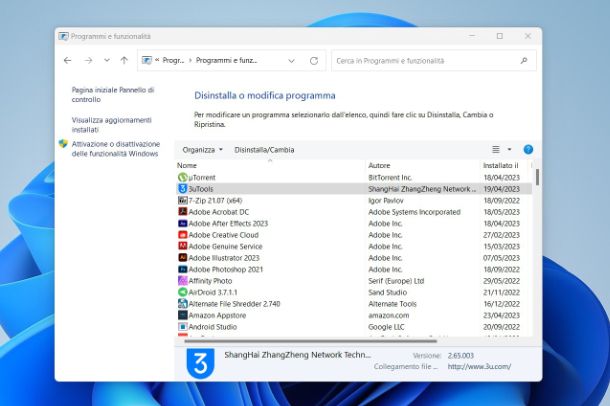Click Disinstalla/Cambia button
The width and height of the screenshot is (610, 406).
264,150
